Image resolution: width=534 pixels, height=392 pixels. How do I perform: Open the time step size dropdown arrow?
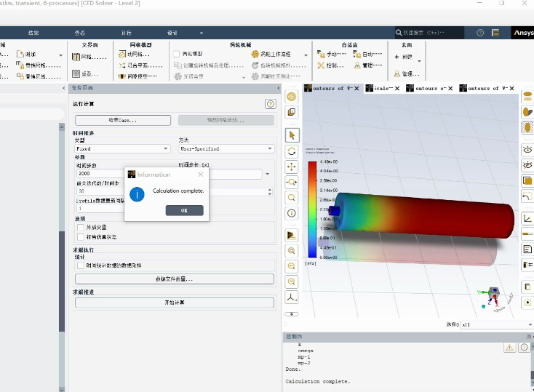[268, 174]
